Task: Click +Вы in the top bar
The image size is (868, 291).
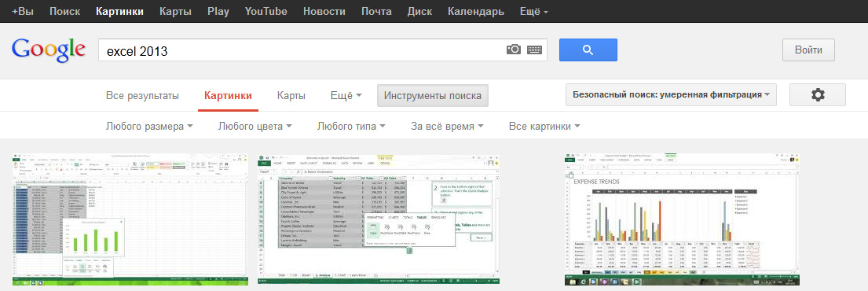Action: pos(22,11)
